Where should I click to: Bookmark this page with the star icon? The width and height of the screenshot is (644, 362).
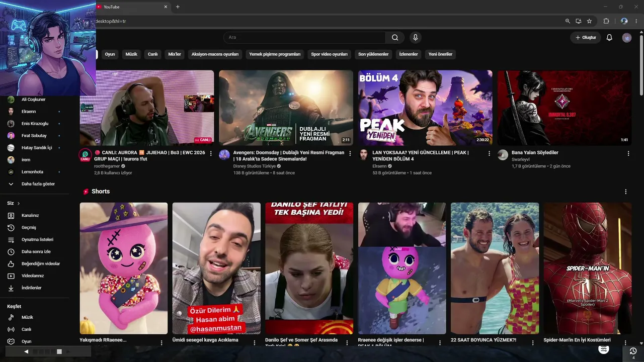(x=589, y=21)
